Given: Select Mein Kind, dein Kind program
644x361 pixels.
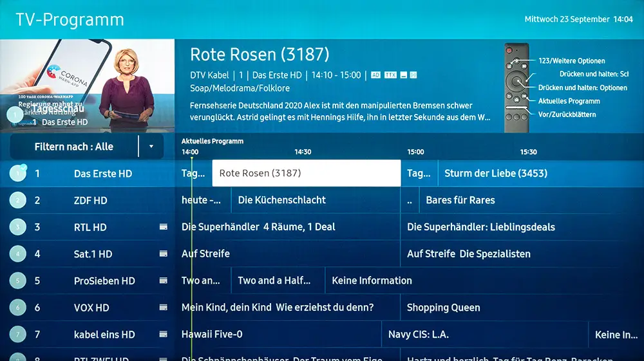Looking at the screenshot, I should pyautogui.click(x=287, y=307).
